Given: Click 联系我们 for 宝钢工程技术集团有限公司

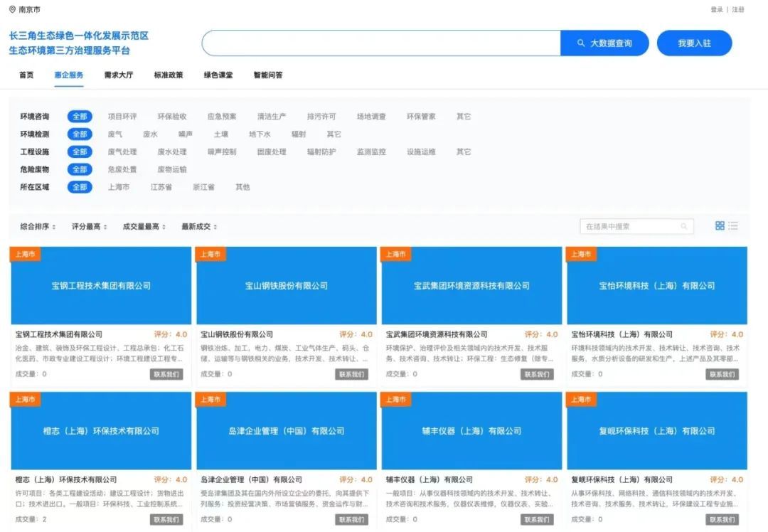Looking at the screenshot, I should click(166, 374).
